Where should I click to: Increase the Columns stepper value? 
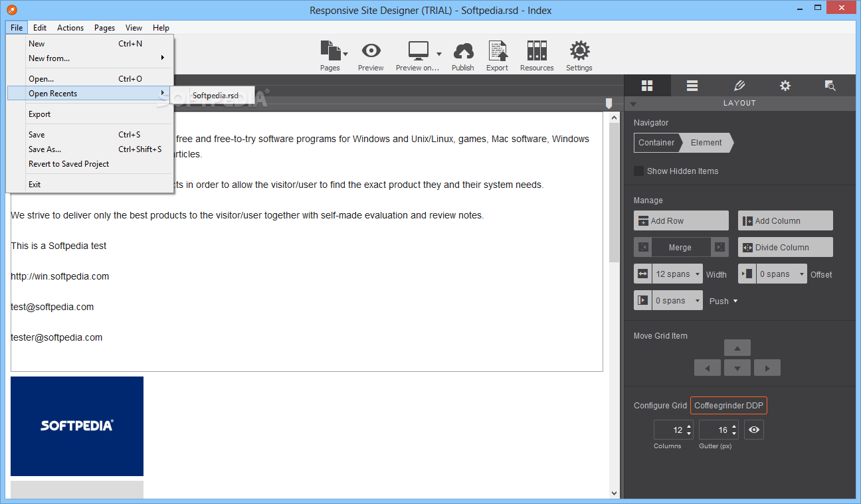(689, 426)
